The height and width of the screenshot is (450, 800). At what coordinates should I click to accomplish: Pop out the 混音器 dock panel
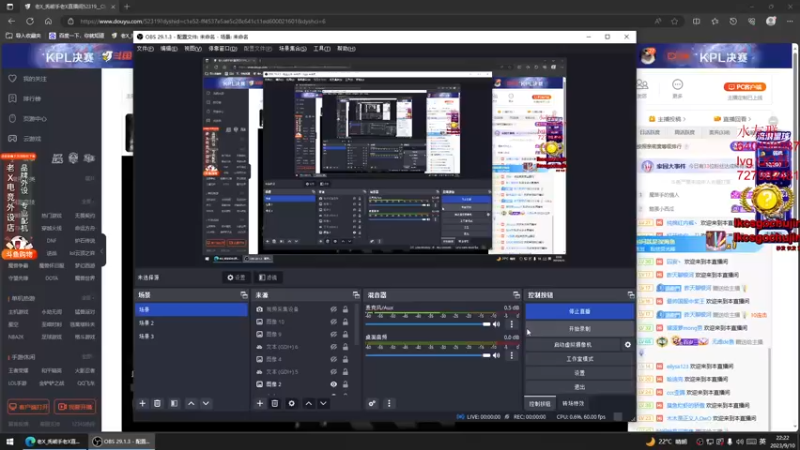516,295
